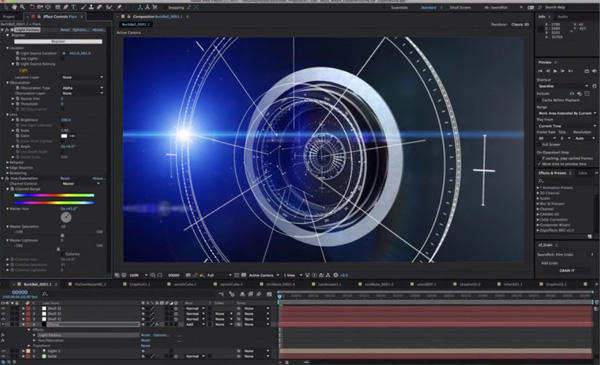Toggle Cache Before Playback checkbox

click(539, 100)
